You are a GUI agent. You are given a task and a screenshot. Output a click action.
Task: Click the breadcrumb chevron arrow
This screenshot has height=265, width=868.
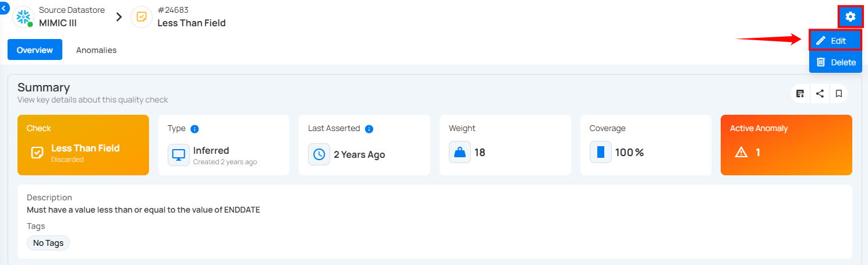click(119, 17)
